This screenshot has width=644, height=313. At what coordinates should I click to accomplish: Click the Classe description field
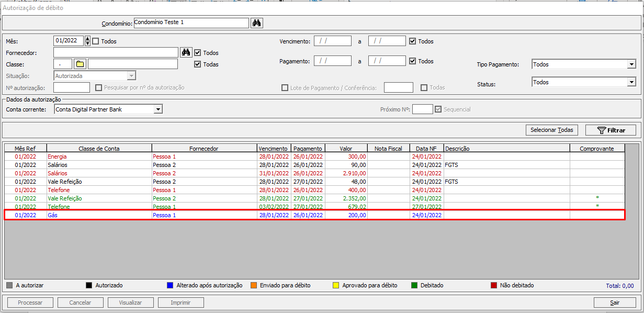pos(133,64)
